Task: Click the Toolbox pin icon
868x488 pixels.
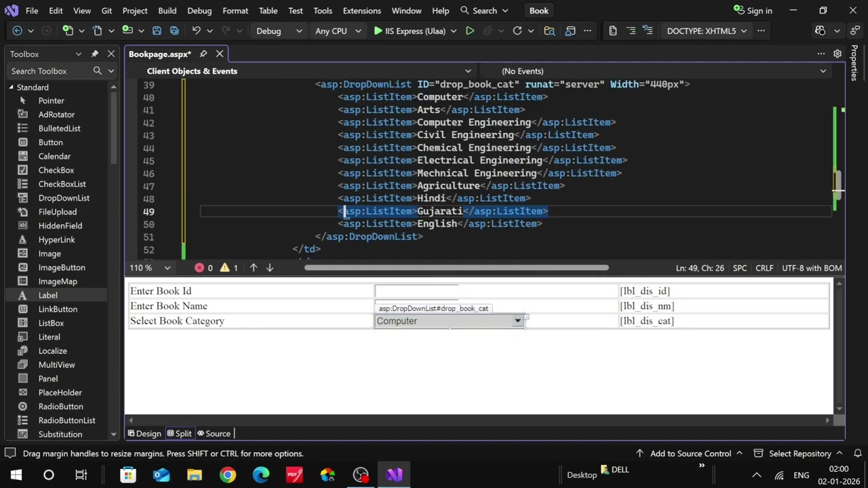Action: (x=95, y=54)
